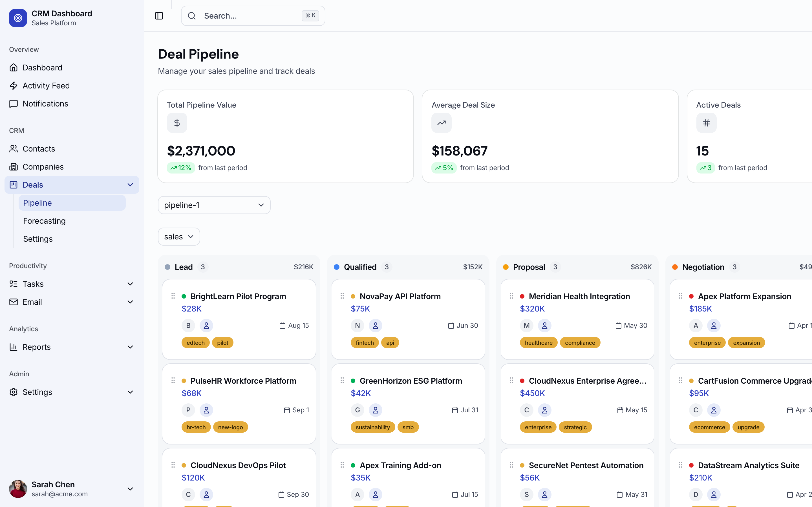Image resolution: width=812 pixels, height=507 pixels.
Task: Select Forecasting in the sidebar
Action: click(x=44, y=221)
